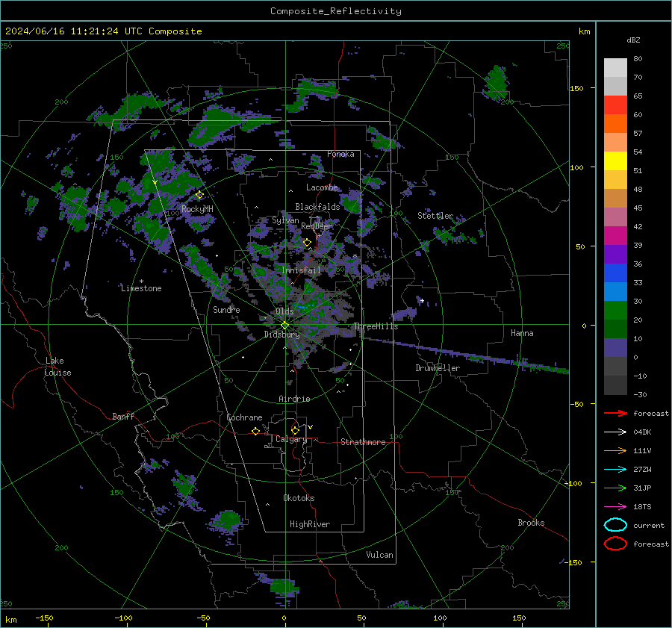Click the Blackfalds label
The width and height of the screenshot is (672, 628).
tap(317, 207)
